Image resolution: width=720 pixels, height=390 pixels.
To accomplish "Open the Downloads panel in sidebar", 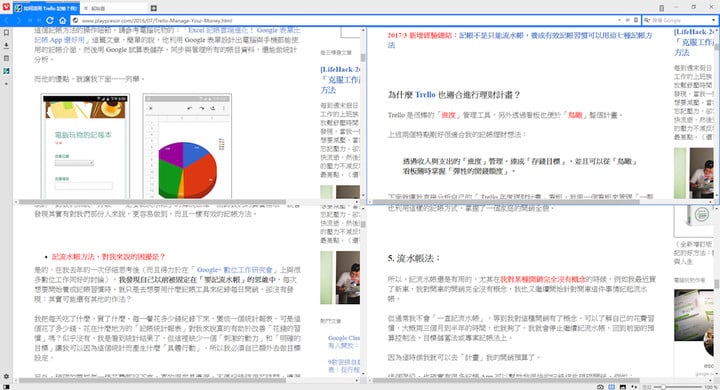I will [x=6, y=45].
